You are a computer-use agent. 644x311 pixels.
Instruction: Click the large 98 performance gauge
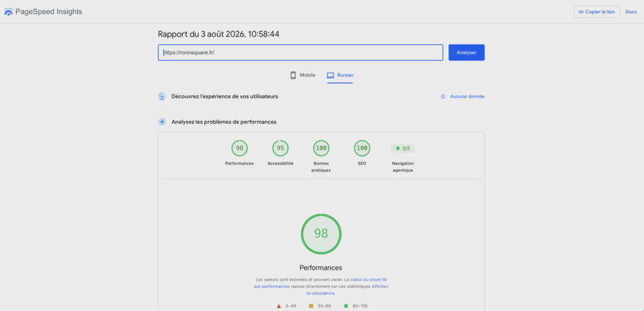(321, 234)
